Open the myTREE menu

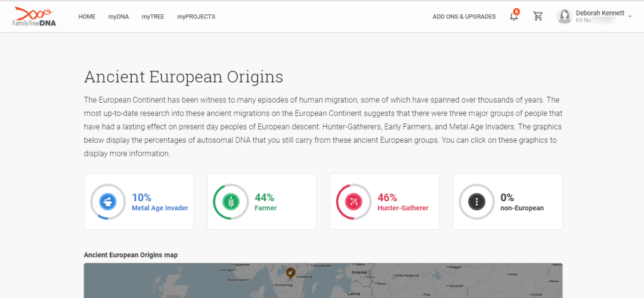pos(153,17)
